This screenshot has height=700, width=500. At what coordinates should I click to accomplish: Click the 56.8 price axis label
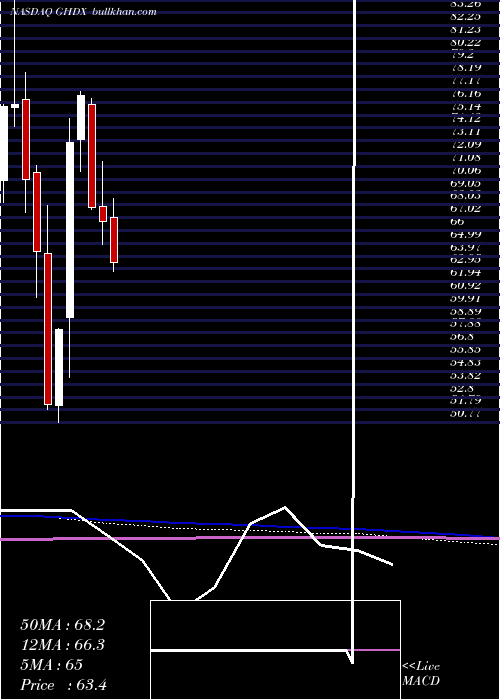pos(462,337)
